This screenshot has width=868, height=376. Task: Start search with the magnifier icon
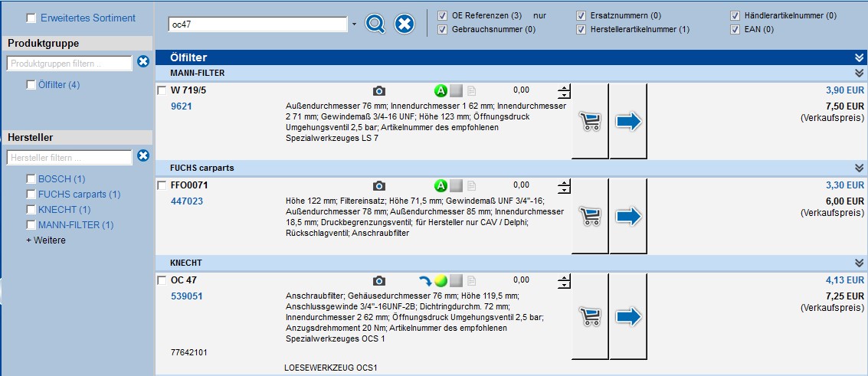tap(375, 24)
